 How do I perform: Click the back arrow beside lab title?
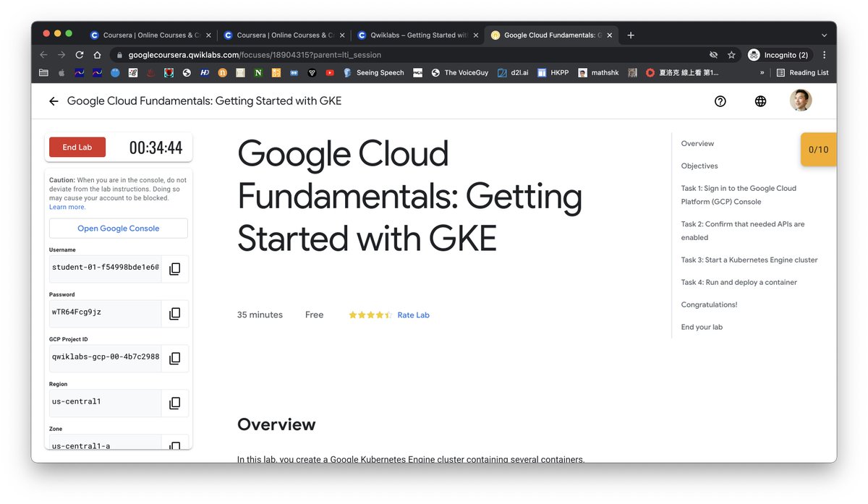click(54, 101)
